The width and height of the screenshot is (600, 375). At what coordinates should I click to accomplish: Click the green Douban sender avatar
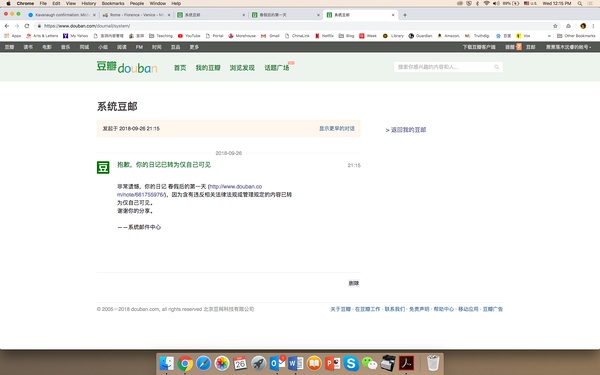(103, 167)
